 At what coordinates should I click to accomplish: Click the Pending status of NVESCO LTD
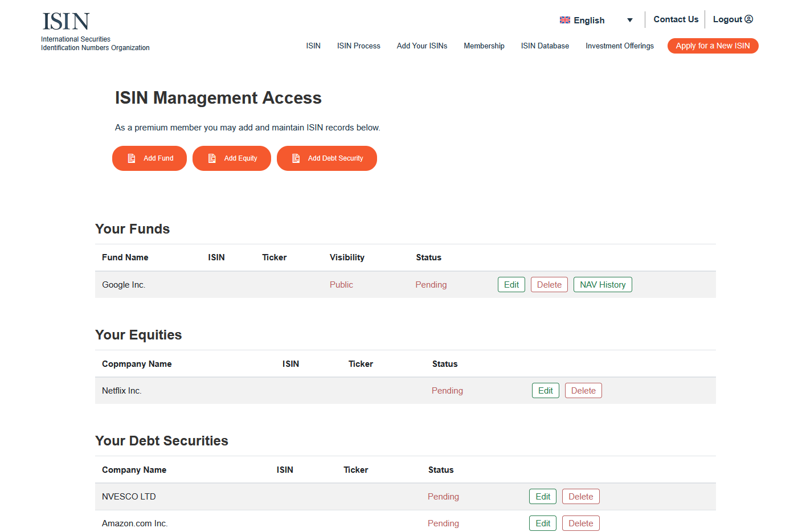click(443, 497)
